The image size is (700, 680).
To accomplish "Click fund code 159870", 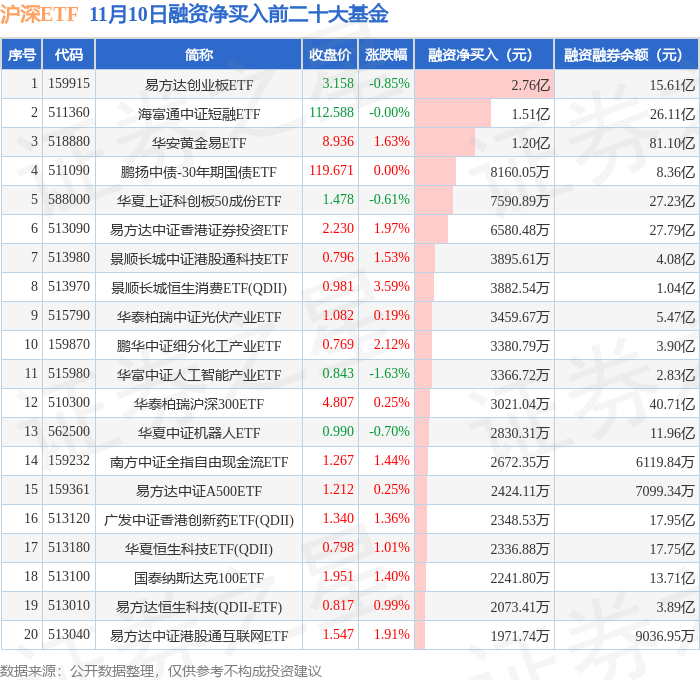I will click(x=69, y=344).
